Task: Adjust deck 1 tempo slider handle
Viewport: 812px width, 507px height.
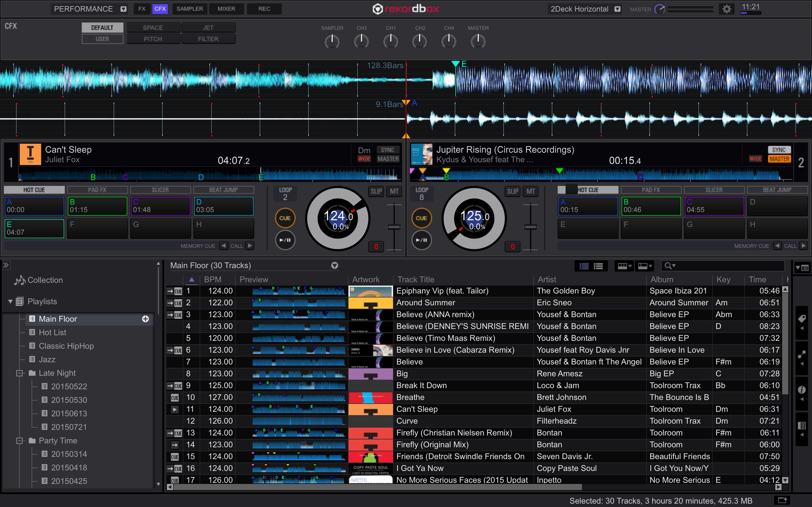Action: click(394, 227)
